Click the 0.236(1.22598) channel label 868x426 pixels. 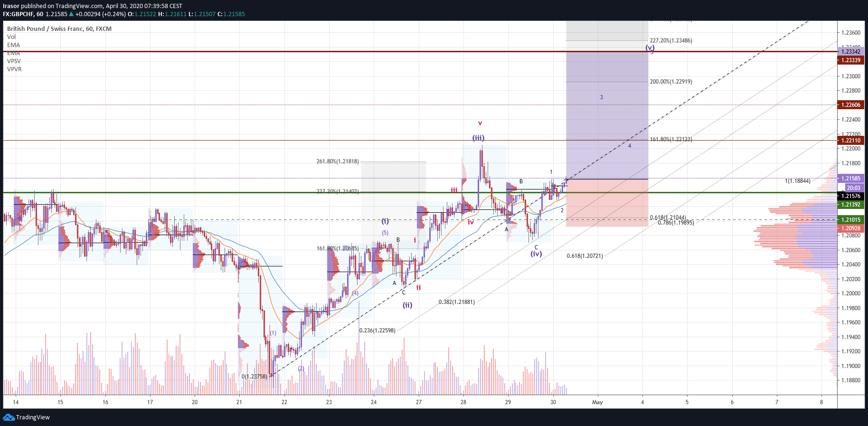click(377, 331)
